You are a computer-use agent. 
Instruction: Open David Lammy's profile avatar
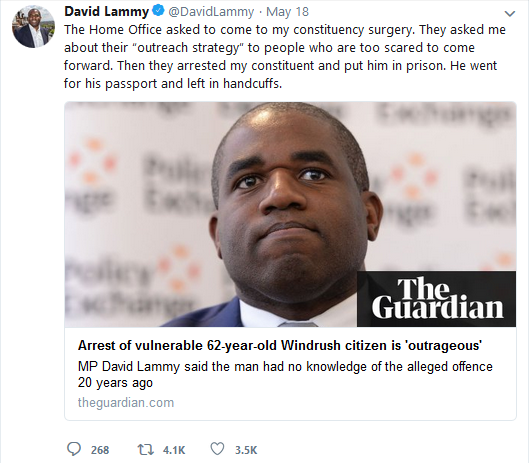[x=33, y=26]
